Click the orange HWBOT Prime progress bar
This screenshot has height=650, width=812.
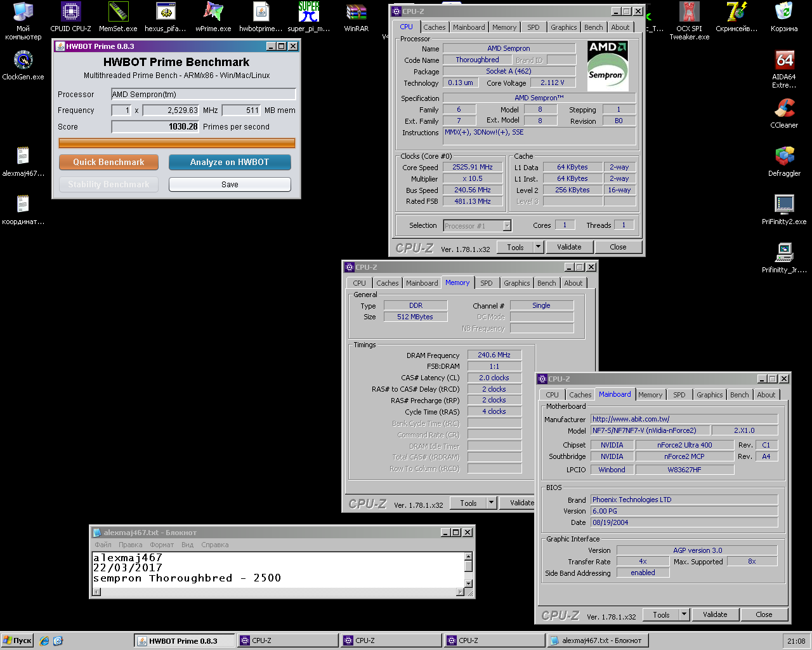[177, 143]
